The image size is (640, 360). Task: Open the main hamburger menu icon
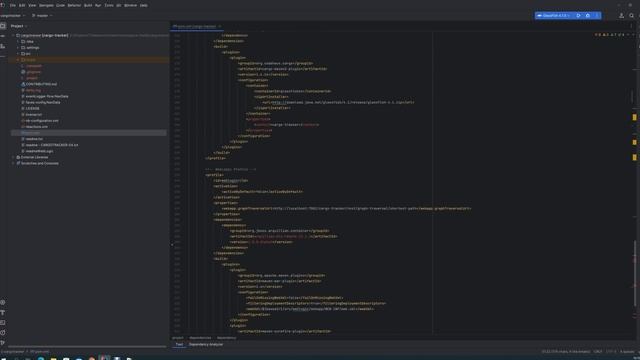click(x=2, y=5)
